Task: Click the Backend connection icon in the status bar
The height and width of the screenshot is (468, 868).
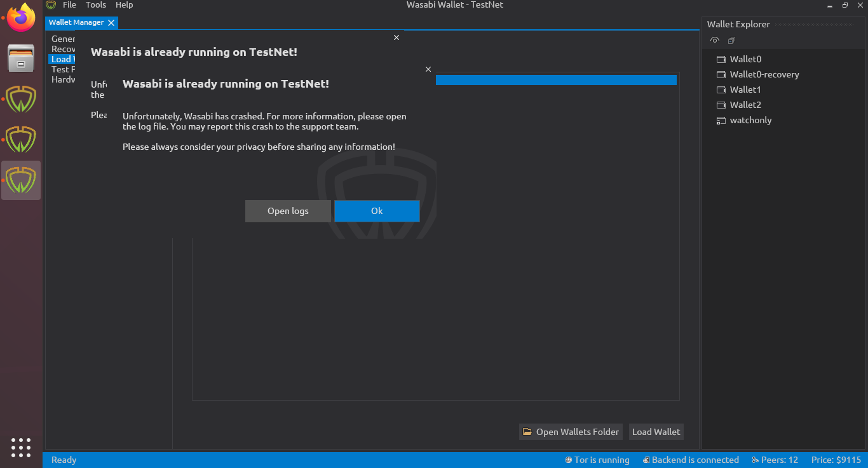Action: [644, 460]
